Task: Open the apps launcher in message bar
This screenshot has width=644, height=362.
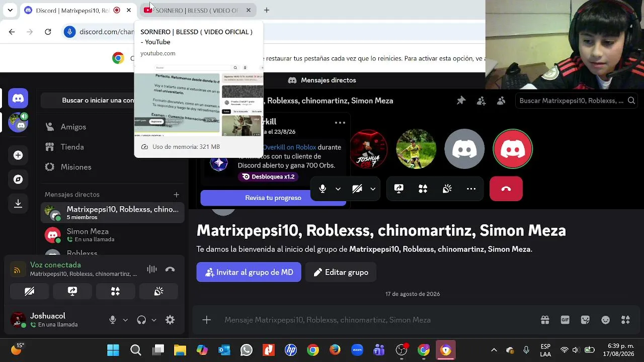Action: pos(625,320)
